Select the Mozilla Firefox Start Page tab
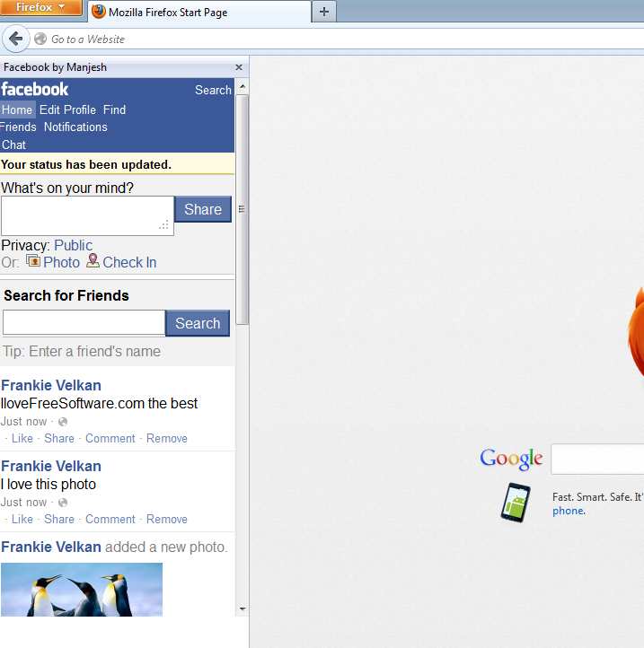Screen dimensions: 644x648 [199, 12]
